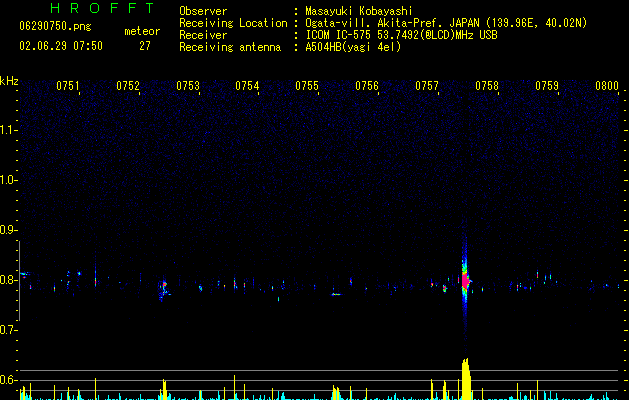Click the 0757 time marker
The height and width of the screenshot is (400, 629).
427,86
